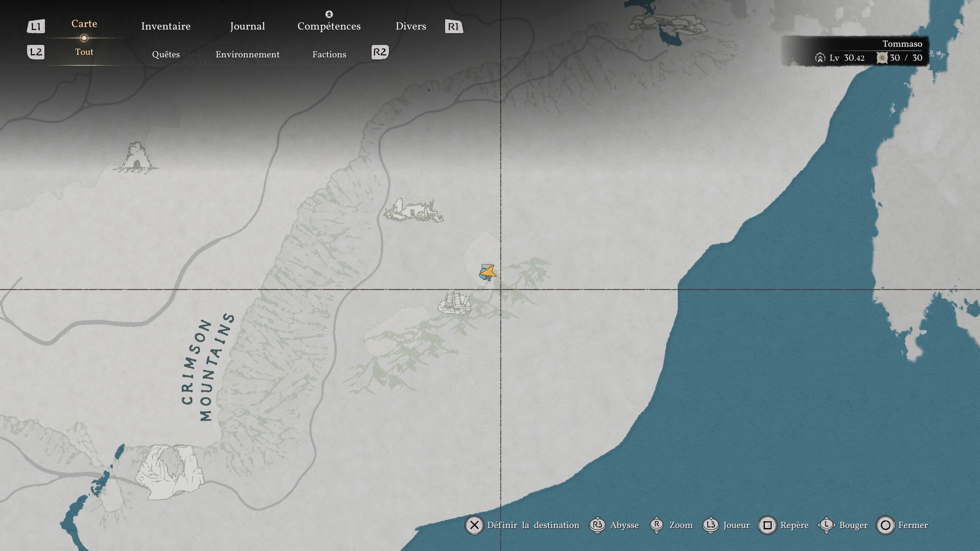This screenshot has width=980, height=551.
Task: Click the 30 / 30 counter text
Action: [x=906, y=58]
